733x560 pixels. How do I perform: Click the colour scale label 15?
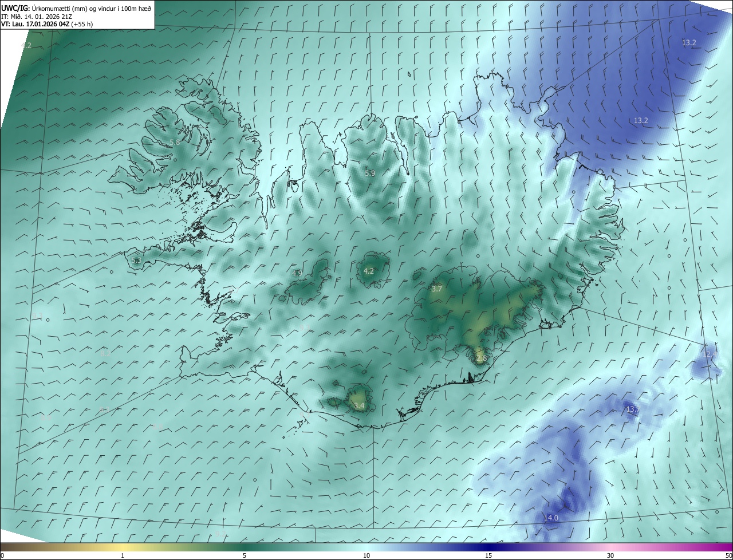point(488,555)
